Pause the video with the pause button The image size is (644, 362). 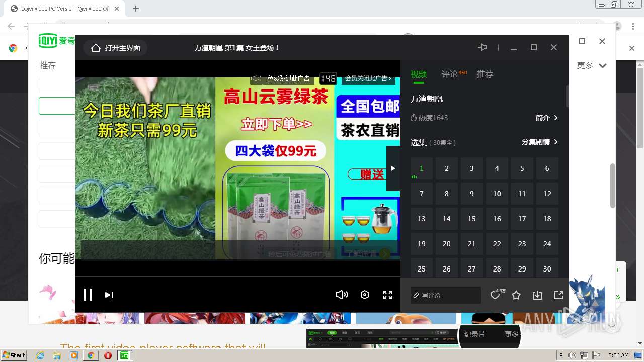coord(88,295)
